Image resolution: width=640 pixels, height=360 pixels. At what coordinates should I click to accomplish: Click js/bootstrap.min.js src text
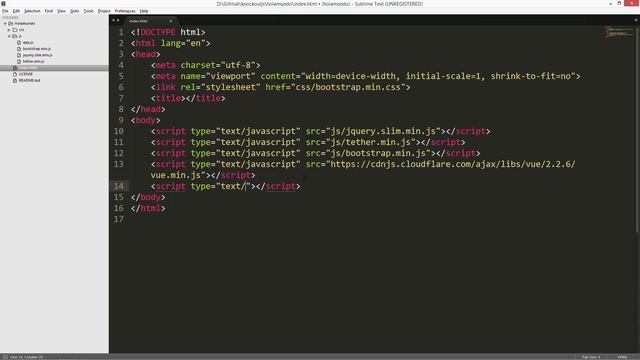[x=378, y=153]
